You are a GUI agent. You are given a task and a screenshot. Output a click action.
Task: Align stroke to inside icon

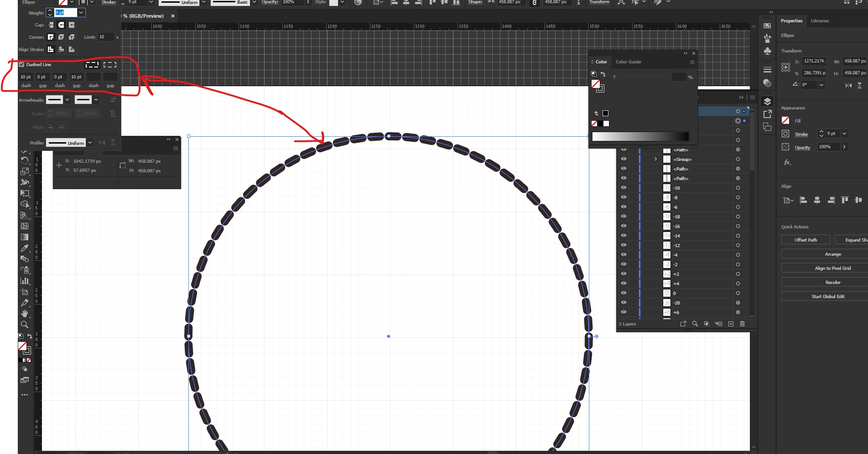61,49
